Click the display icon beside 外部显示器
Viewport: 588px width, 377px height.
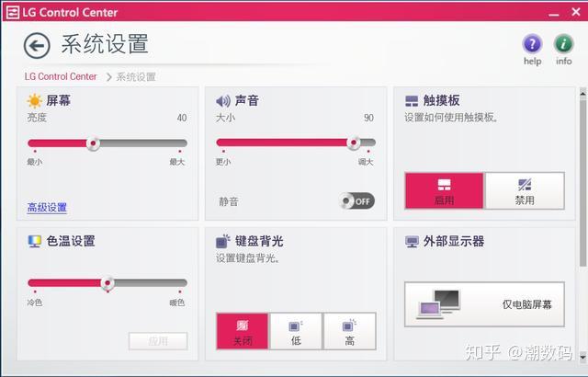[412, 242]
